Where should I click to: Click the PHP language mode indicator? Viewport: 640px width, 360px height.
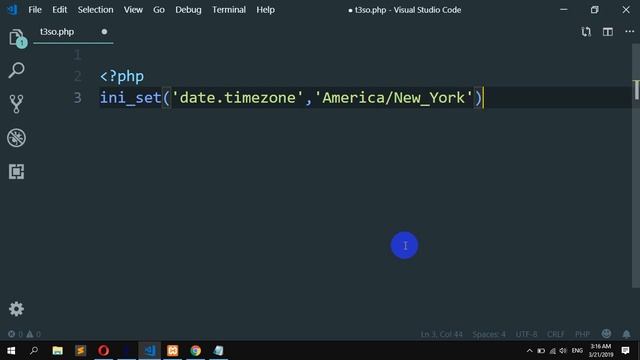(x=582, y=334)
